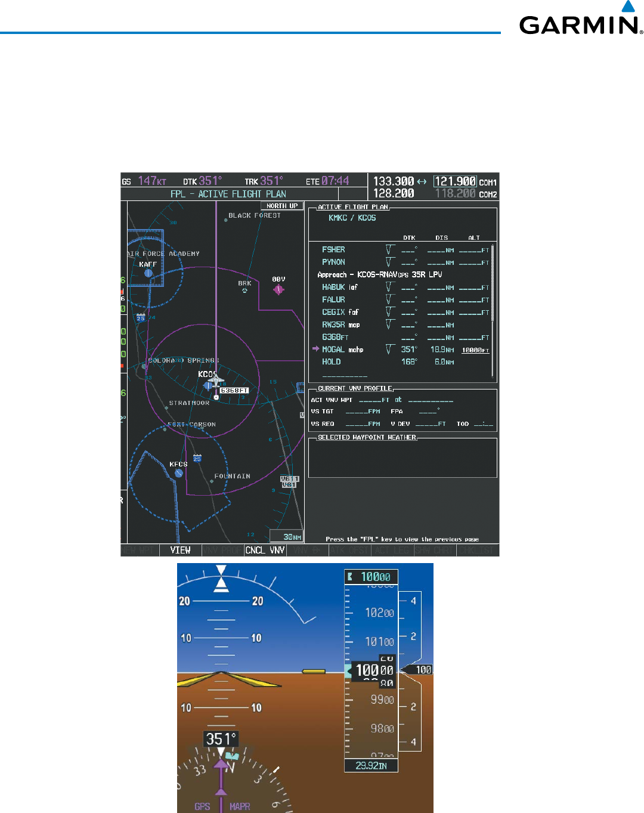Click the standby COM1 frequency 133.300
This screenshot has height=813, width=644.
pos(394,181)
